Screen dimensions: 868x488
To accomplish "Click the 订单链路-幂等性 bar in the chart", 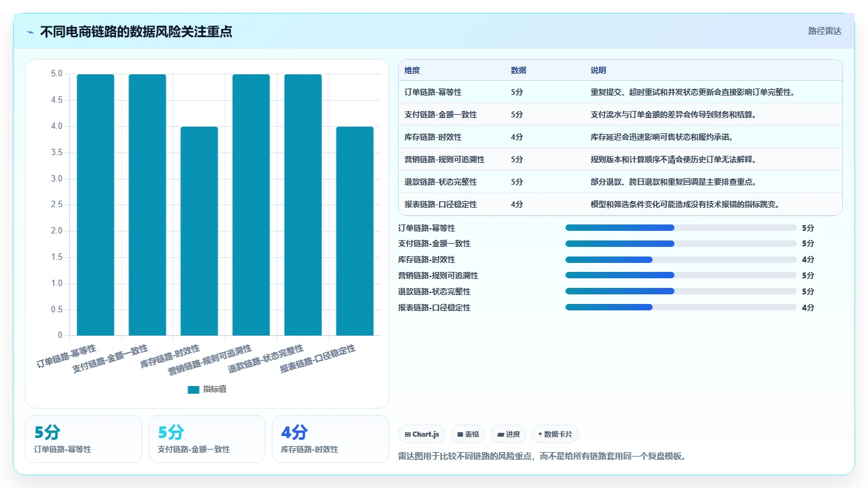I will click(96, 205).
